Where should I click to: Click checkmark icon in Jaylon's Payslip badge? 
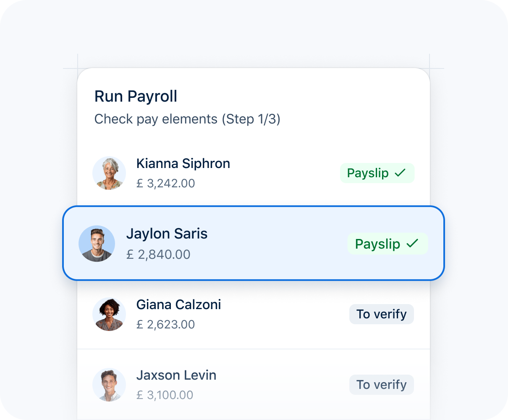[413, 244]
